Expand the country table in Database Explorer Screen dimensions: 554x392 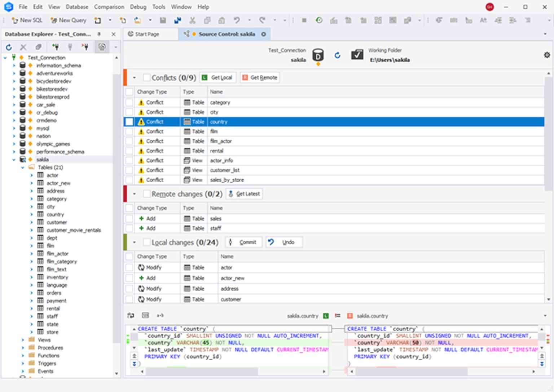coord(32,214)
